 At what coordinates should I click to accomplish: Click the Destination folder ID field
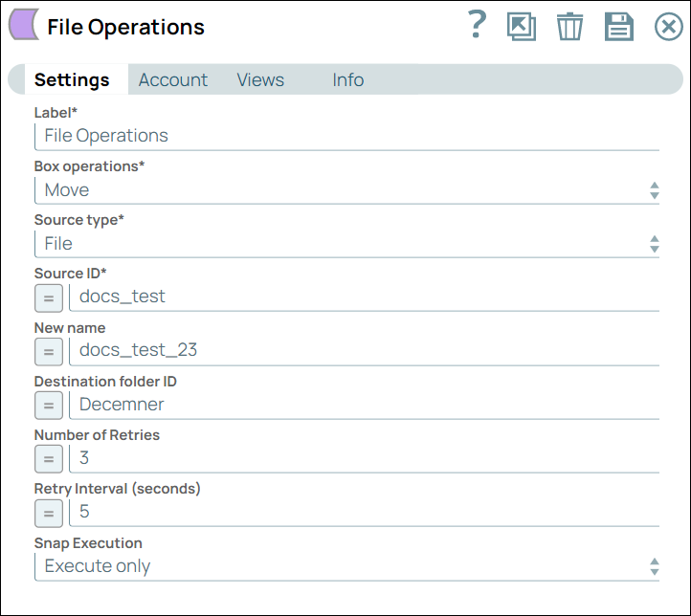coord(364,405)
